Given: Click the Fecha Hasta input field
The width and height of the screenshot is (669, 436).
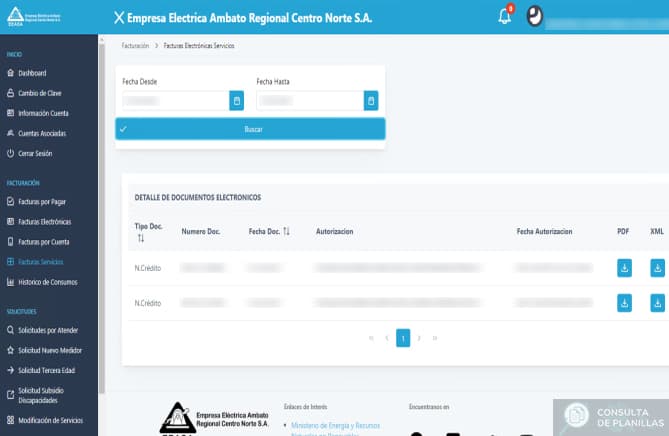Looking at the screenshot, I should tap(310, 101).
